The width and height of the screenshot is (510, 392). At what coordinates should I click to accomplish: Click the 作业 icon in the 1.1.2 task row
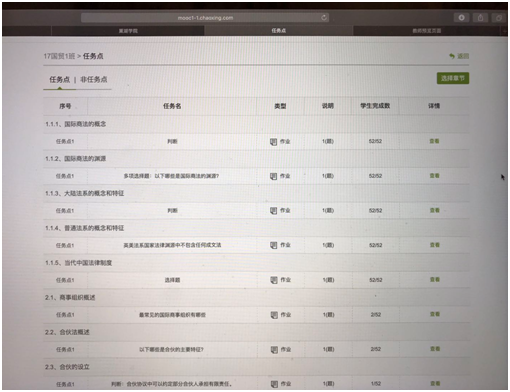tap(273, 176)
